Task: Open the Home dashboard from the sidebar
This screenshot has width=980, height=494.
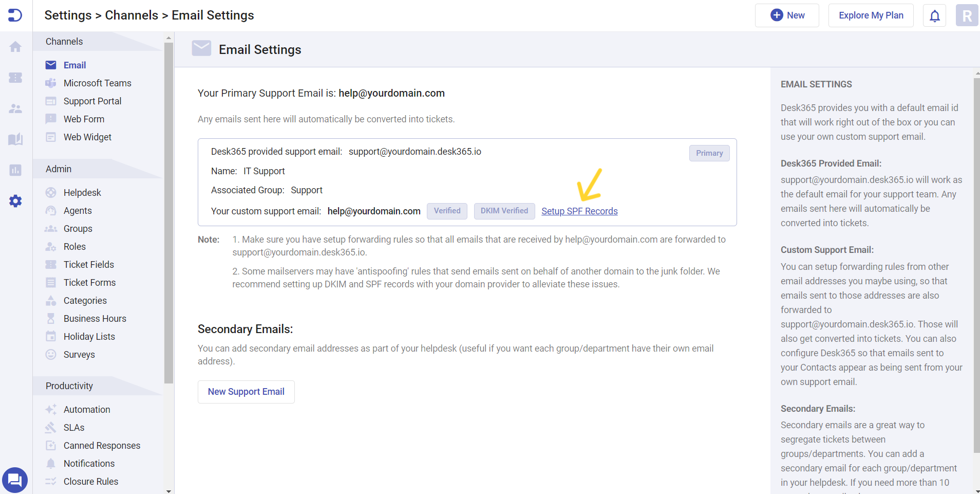Action: (15, 47)
